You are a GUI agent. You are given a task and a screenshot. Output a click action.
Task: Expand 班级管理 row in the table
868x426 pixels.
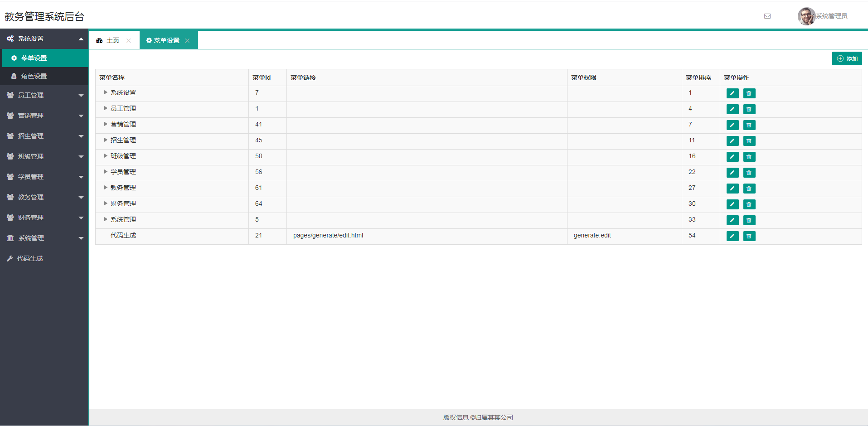tap(106, 156)
